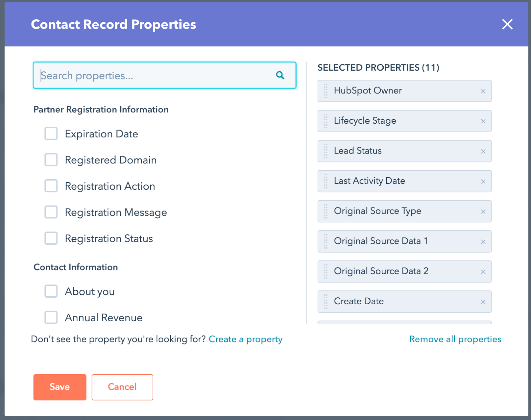
Task: Remove Lead Status from selected properties
Action: point(483,151)
